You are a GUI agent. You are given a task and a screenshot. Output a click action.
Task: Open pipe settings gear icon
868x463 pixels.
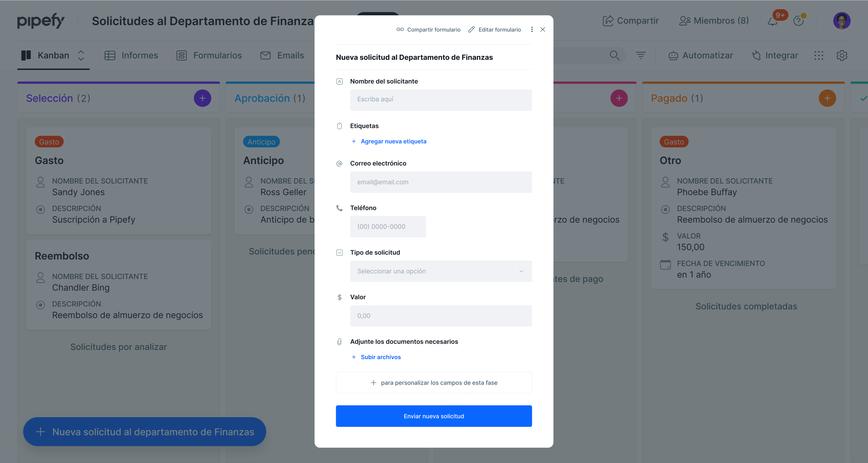click(842, 56)
